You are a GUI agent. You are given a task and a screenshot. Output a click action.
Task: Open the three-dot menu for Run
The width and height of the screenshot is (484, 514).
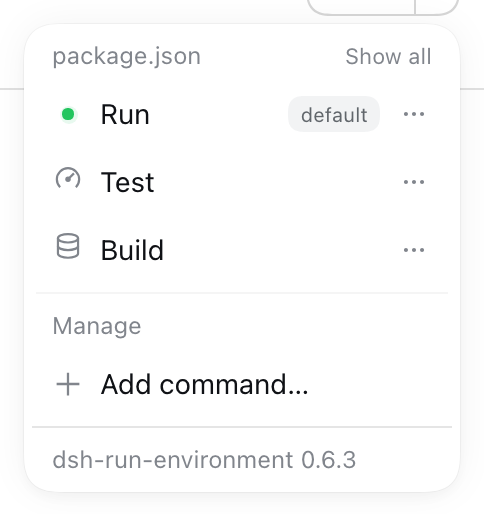click(x=414, y=114)
